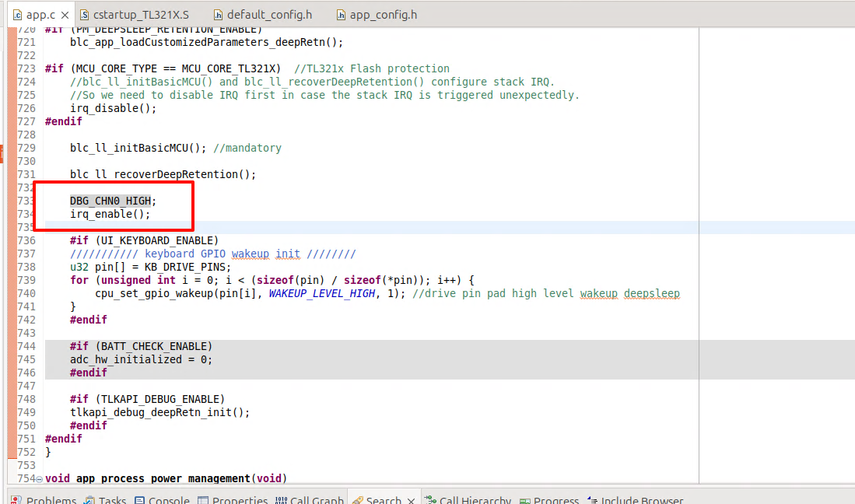The width and height of the screenshot is (855, 504).
Task: Place cursor on the irq_enable() call at line 734
Action: click(x=109, y=214)
